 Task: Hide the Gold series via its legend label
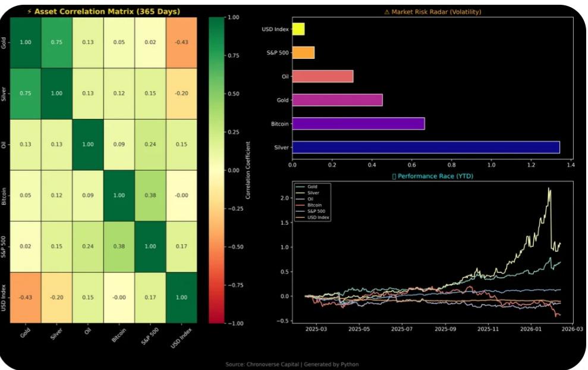pyautogui.click(x=313, y=187)
